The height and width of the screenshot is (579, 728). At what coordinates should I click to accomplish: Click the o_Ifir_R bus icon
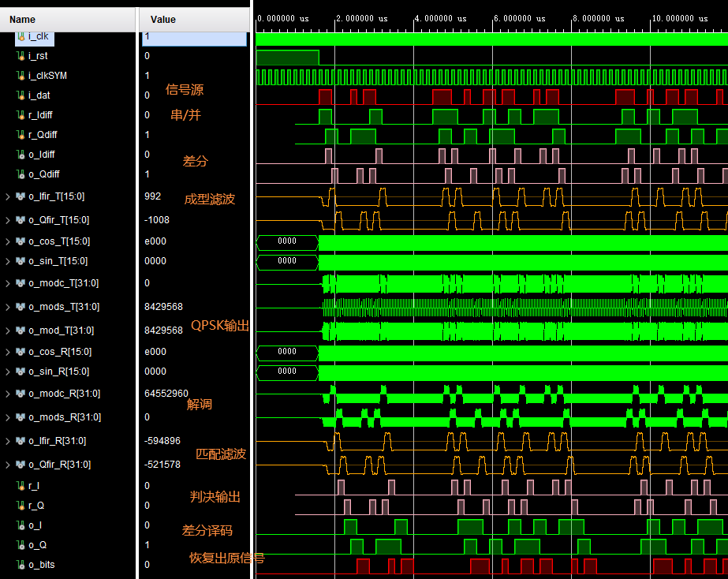(21, 441)
